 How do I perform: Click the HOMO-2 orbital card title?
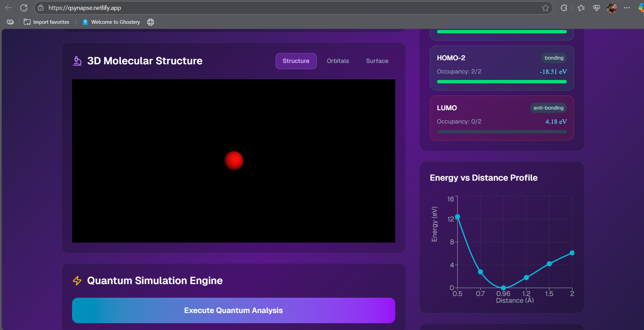[451, 58]
